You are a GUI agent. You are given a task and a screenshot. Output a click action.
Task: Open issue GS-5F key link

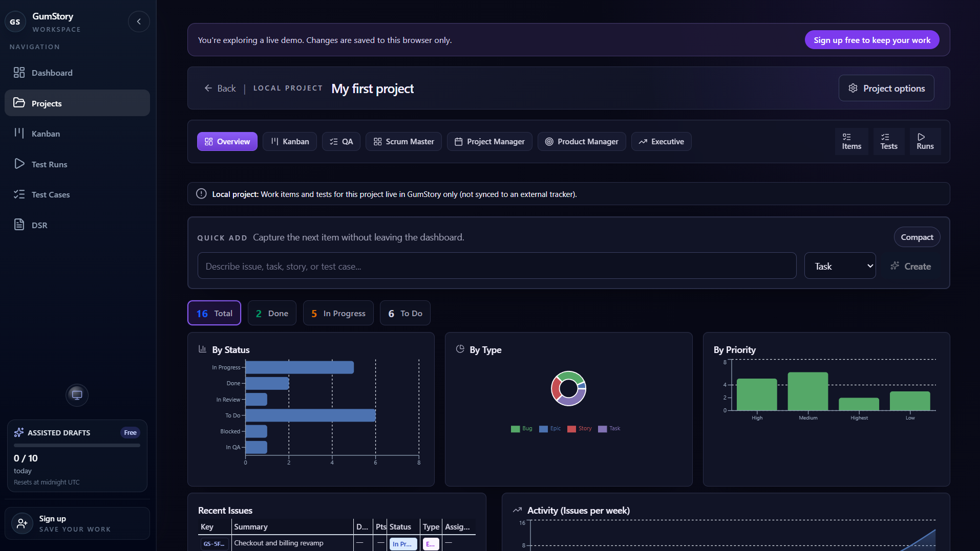pyautogui.click(x=214, y=543)
